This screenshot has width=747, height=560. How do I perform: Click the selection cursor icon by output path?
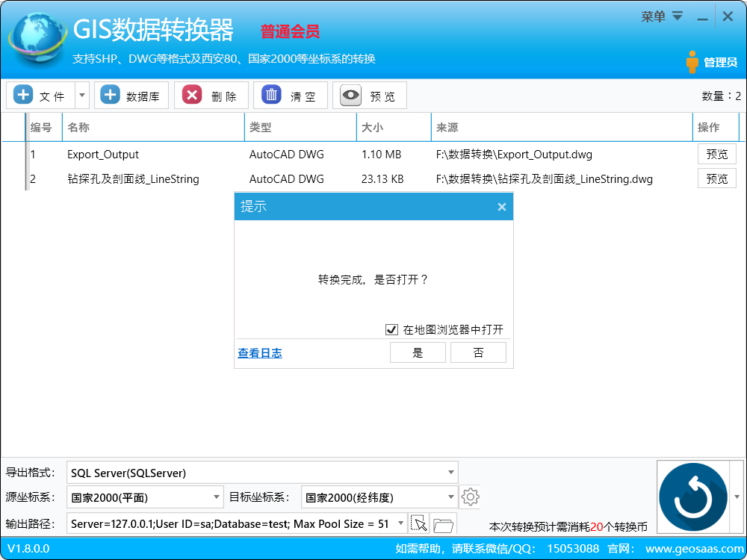tap(419, 524)
